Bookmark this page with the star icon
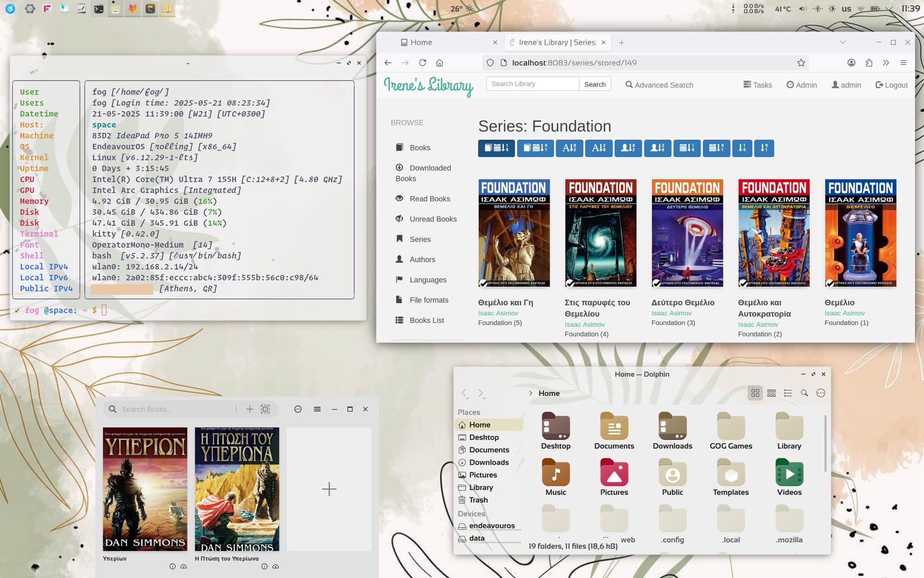 coord(801,63)
